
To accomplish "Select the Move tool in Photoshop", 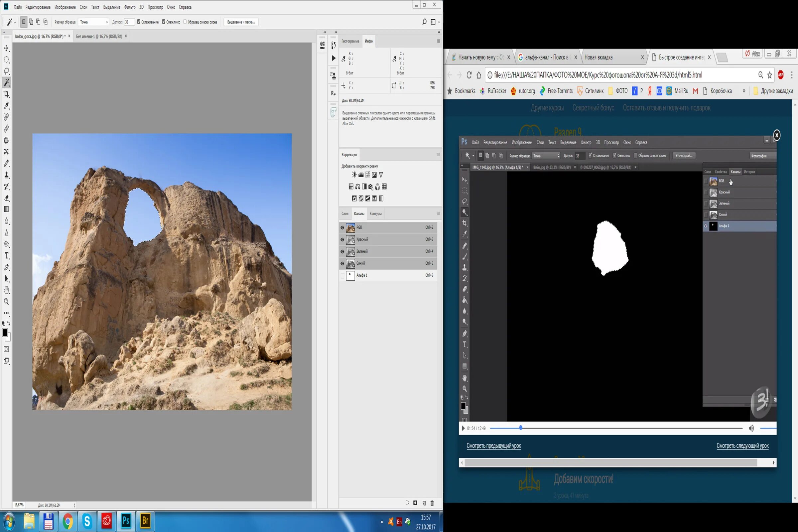I will coord(6,48).
